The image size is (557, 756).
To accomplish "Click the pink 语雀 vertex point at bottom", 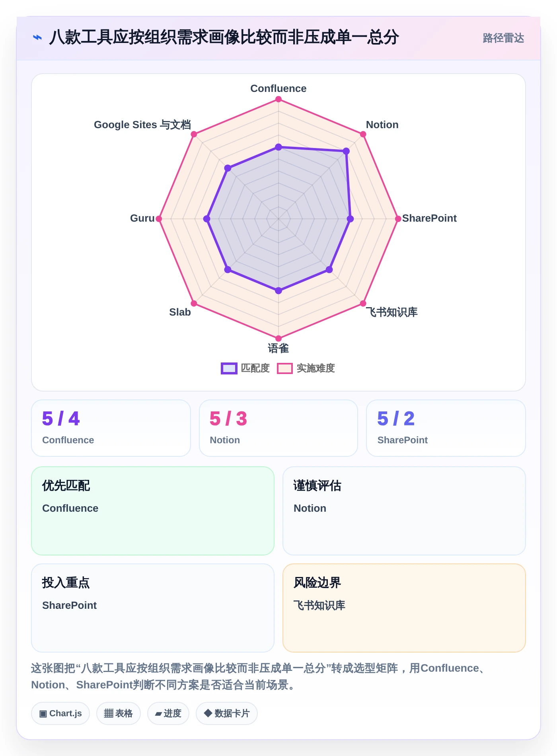I will click(x=278, y=339).
